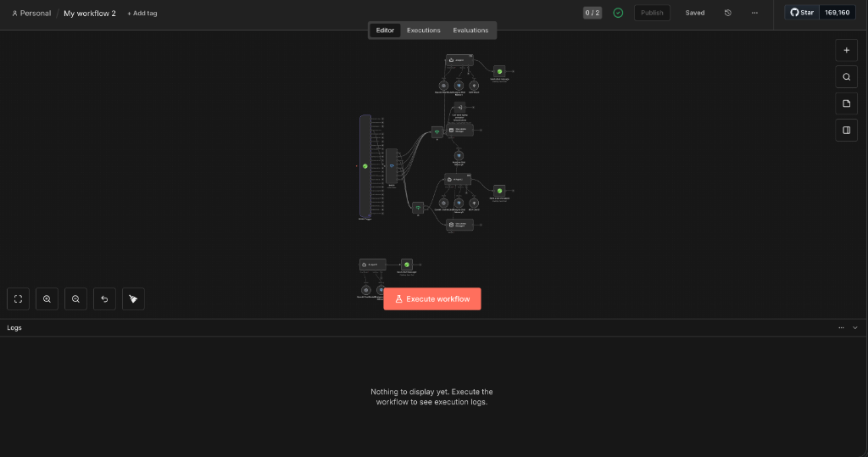
Task: Switch to the Executions tab
Action: coord(424,31)
